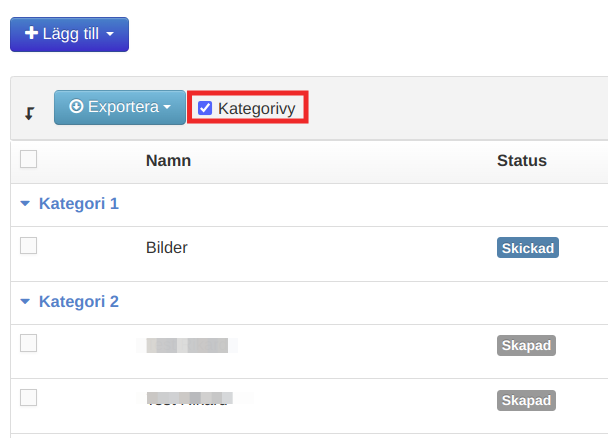Tick the select-all checkbox in table header

click(29, 159)
